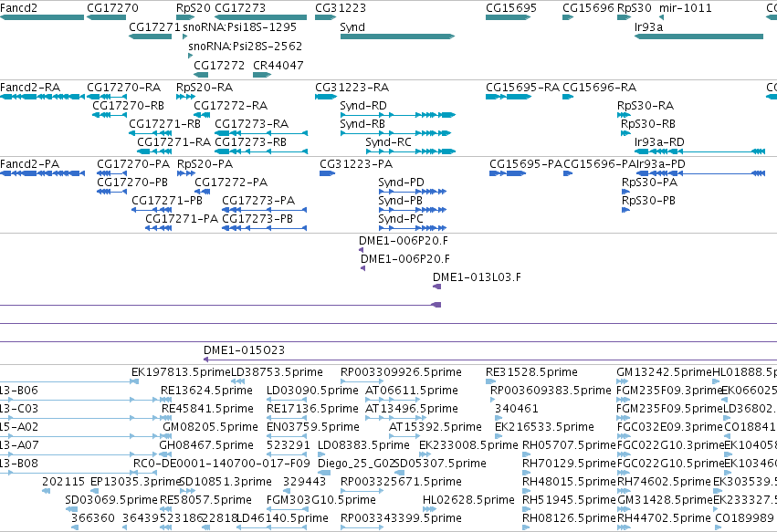
Task: Click the CG17273 gene bar label
Action: pos(240,8)
